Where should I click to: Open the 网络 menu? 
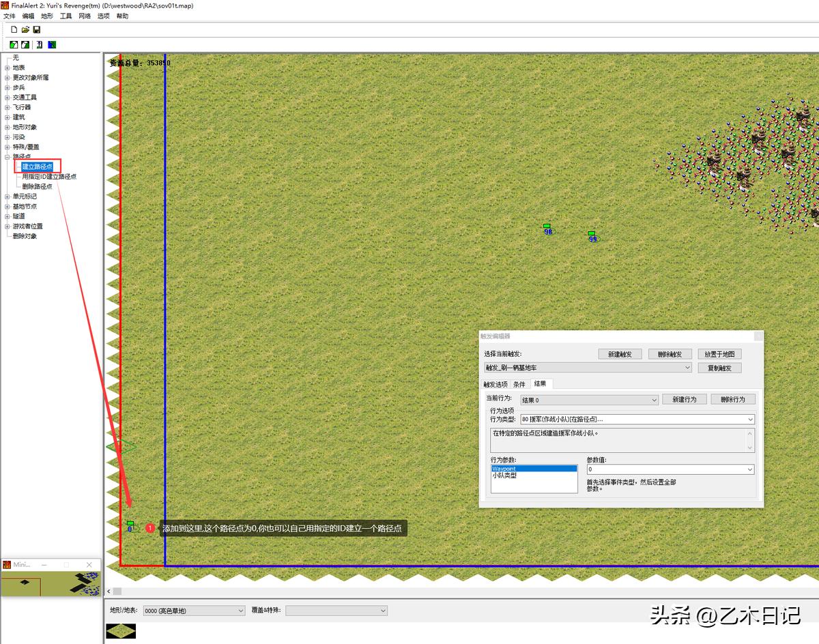[85, 16]
